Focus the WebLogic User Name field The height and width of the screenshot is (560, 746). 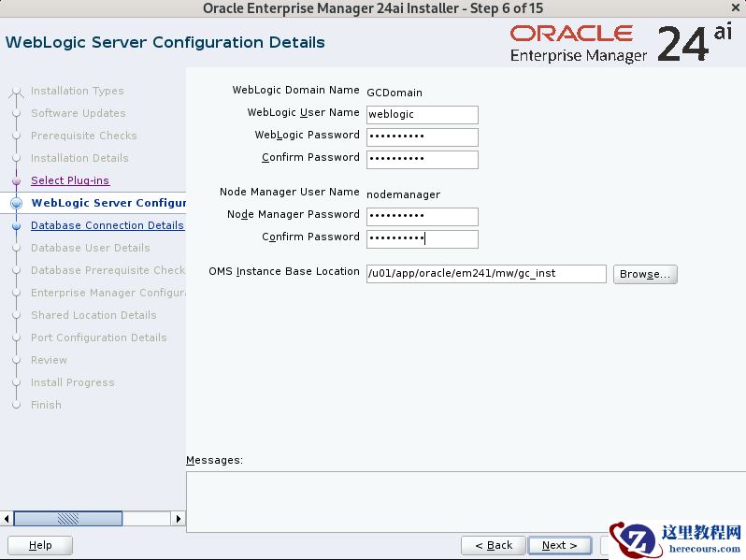pos(422,115)
